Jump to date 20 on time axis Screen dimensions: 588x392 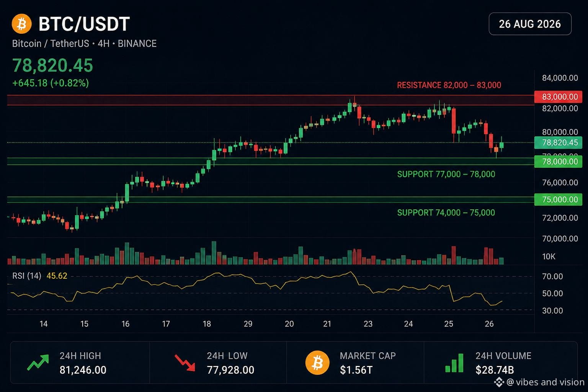tap(289, 324)
